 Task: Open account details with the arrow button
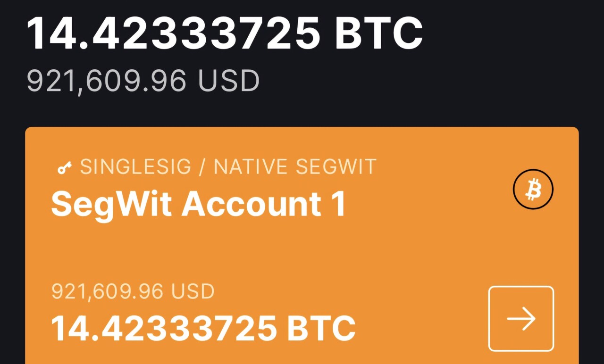click(521, 319)
